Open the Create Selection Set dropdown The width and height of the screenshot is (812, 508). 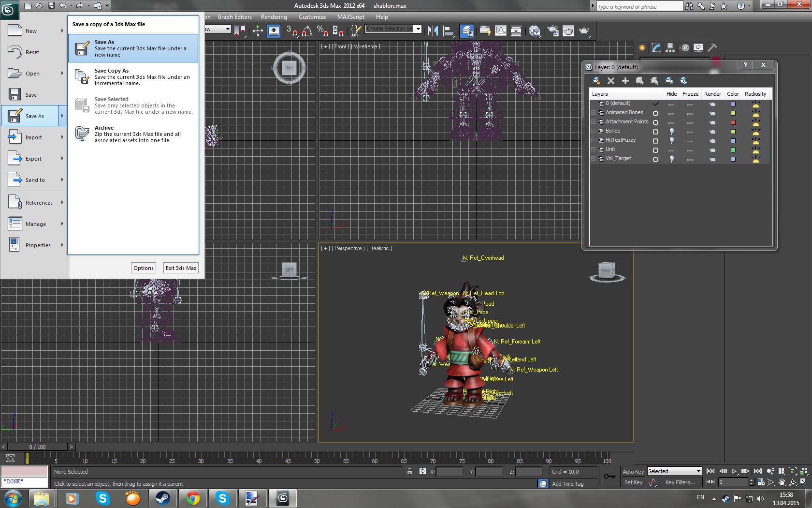tap(419, 29)
